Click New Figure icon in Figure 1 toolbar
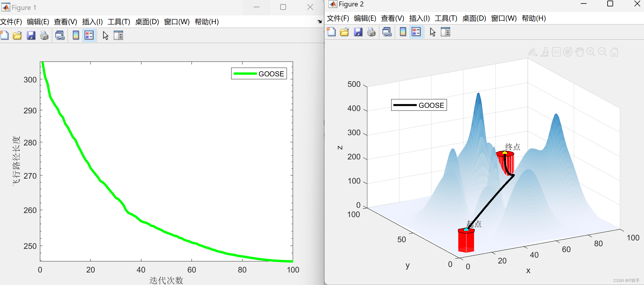 point(4,36)
